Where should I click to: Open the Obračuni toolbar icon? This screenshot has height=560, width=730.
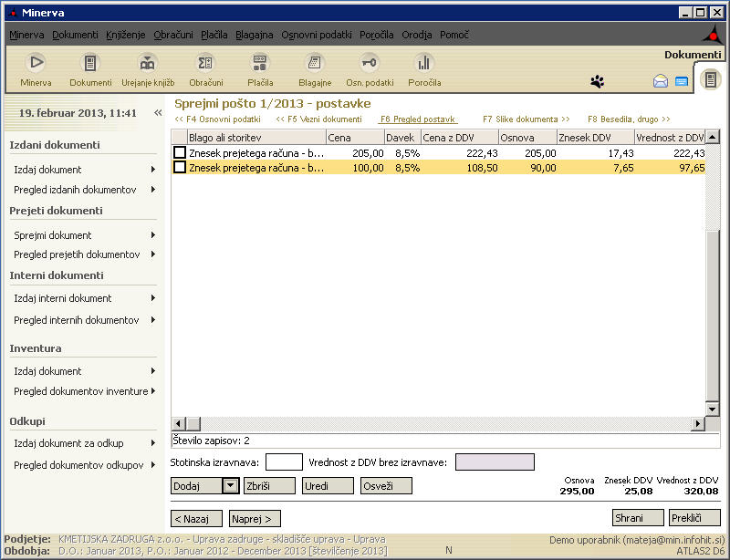205,64
